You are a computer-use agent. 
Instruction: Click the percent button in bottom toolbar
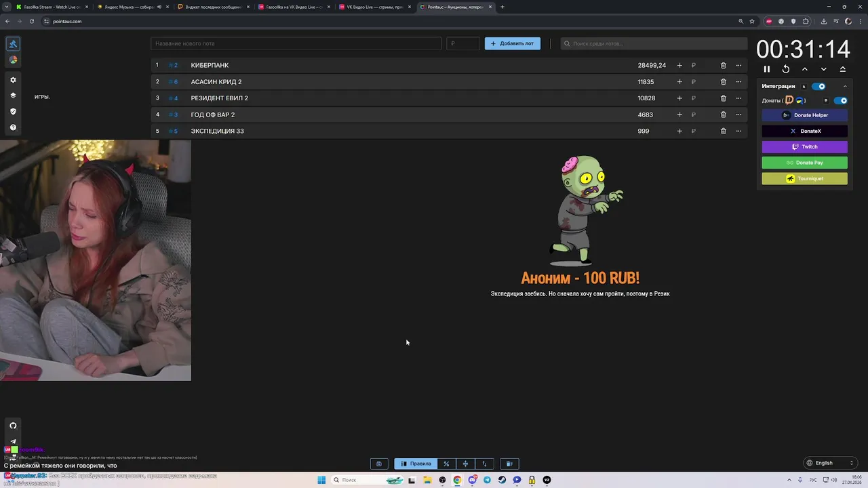click(446, 464)
